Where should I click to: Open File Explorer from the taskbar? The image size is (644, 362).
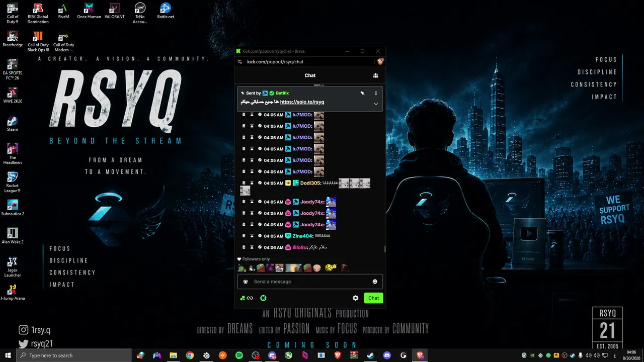click(173, 355)
